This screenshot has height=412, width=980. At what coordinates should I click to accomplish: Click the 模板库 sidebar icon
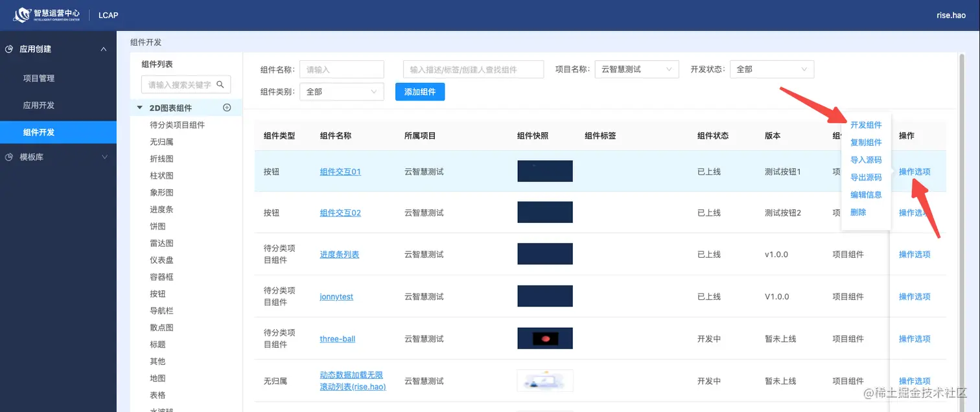tap(10, 157)
